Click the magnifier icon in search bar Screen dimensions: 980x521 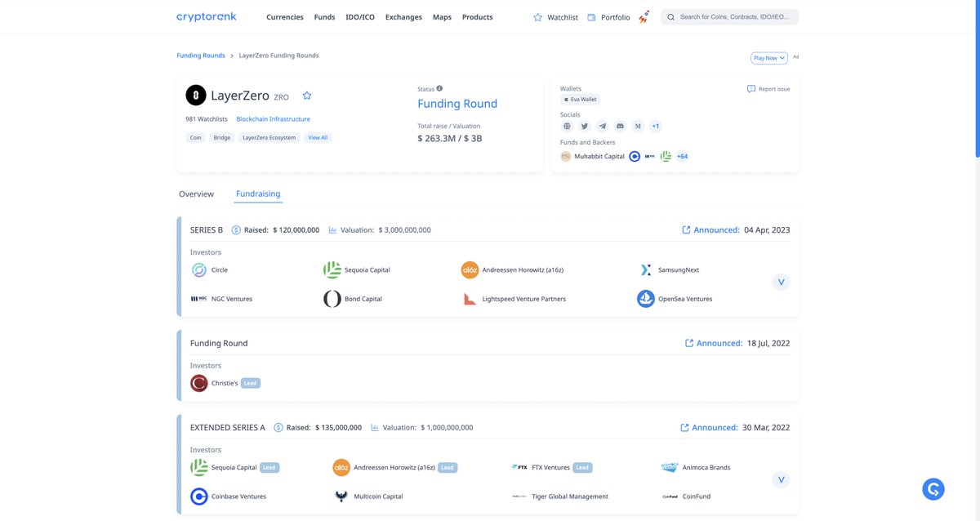pos(670,17)
